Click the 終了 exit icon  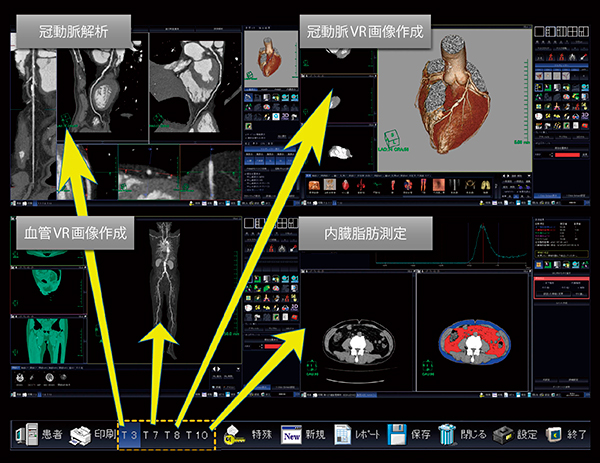coord(558,435)
